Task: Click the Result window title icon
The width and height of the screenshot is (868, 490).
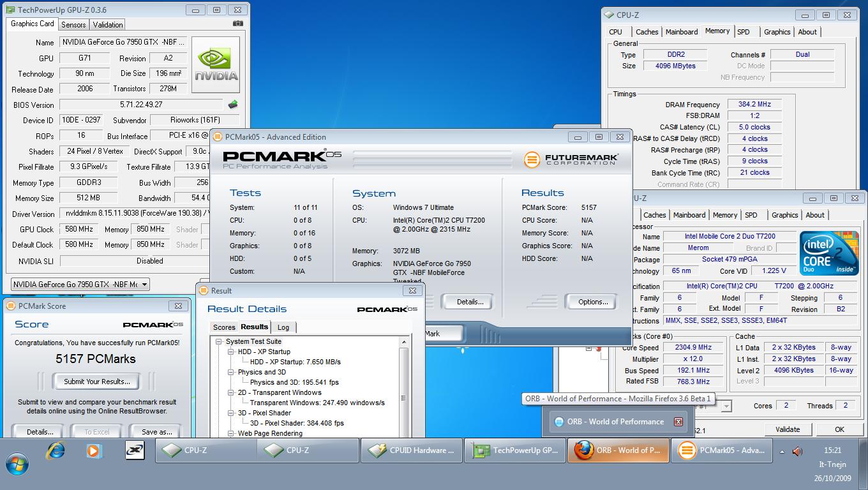Action: tap(204, 290)
